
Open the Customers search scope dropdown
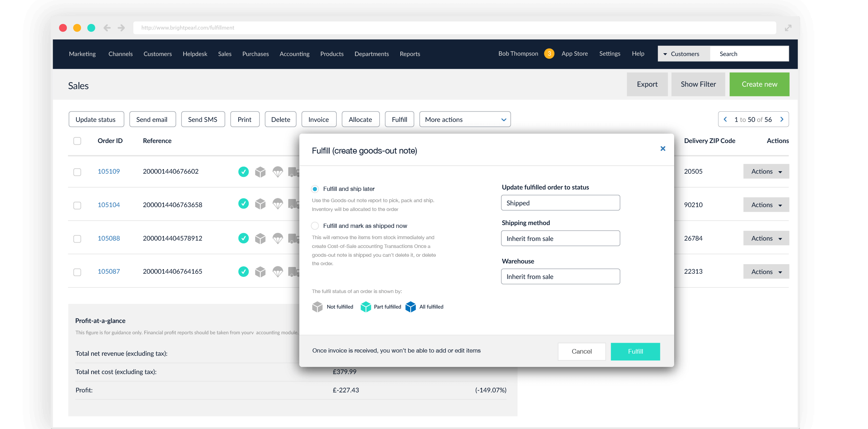(x=684, y=54)
